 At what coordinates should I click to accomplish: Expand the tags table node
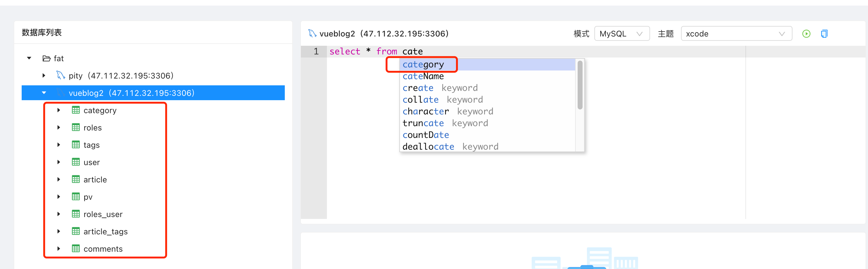pos(59,145)
